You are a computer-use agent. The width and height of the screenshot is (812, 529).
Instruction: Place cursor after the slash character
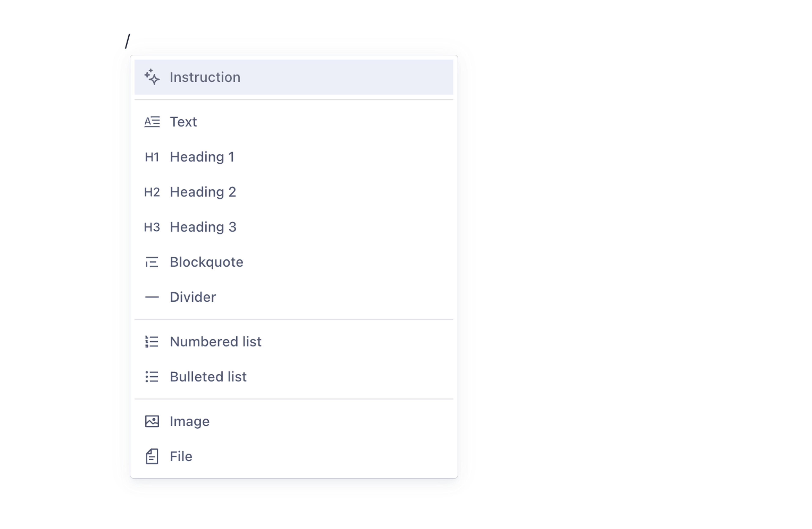(131, 42)
